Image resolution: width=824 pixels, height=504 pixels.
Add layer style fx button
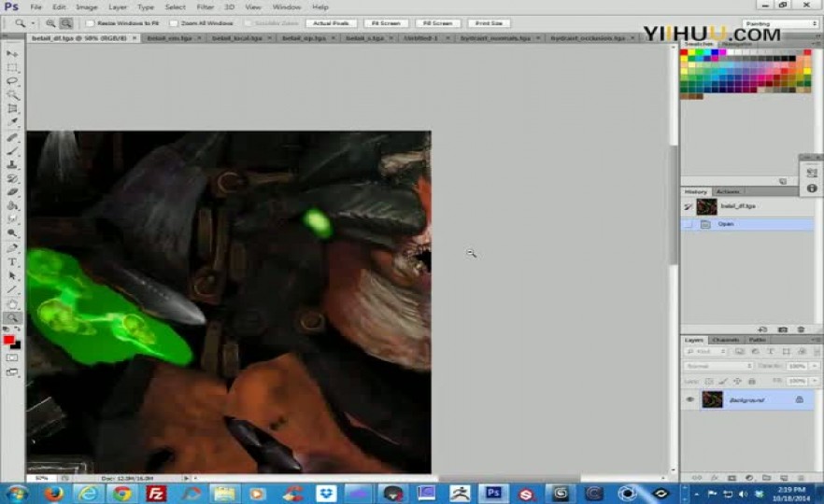[715, 478]
